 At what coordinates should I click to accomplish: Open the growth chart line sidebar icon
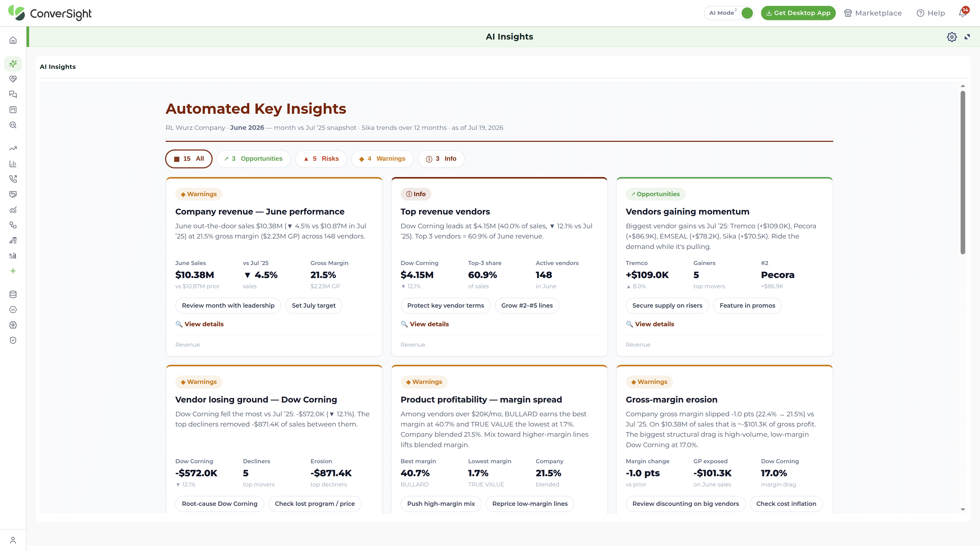pyautogui.click(x=13, y=209)
